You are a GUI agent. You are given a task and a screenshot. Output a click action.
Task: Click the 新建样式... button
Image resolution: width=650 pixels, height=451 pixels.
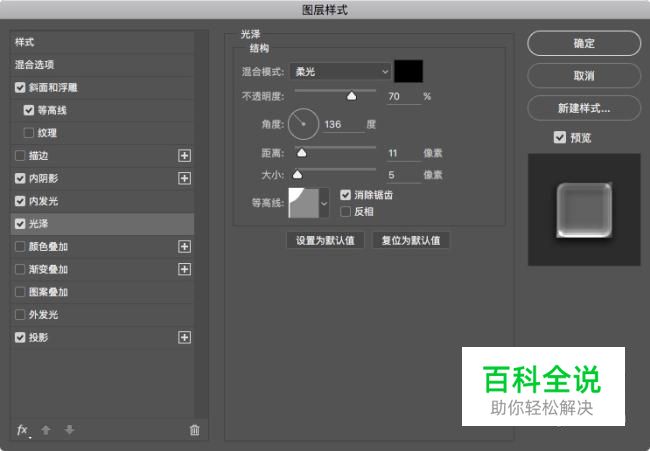click(x=584, y=108)
